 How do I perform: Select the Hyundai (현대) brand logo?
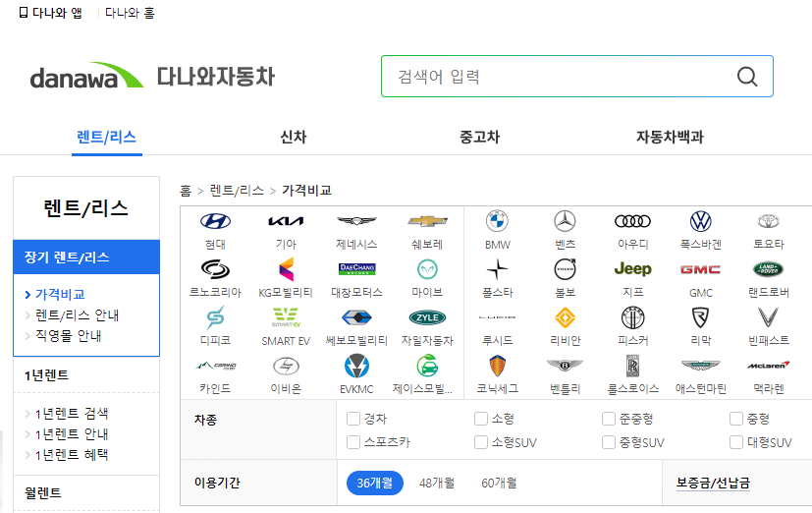pos(215,221)
